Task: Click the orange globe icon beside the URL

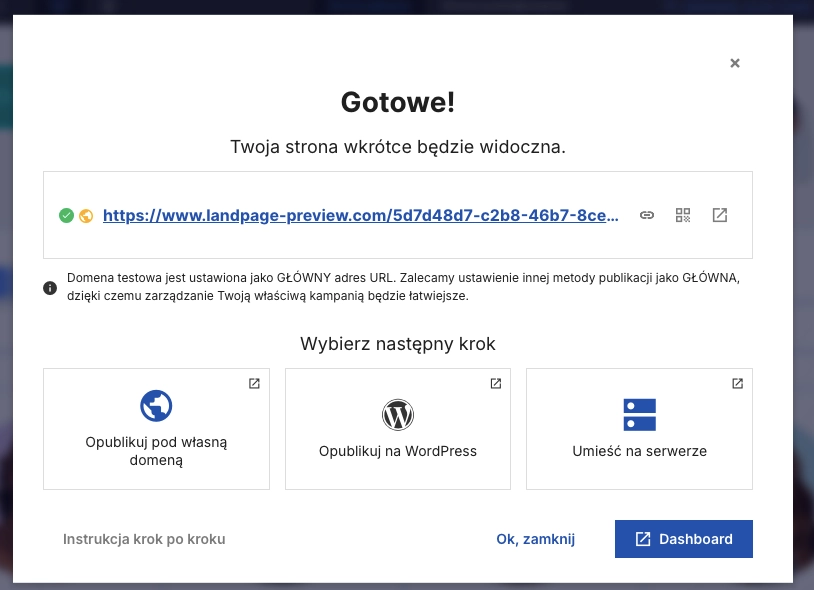Action: point(86,215)
